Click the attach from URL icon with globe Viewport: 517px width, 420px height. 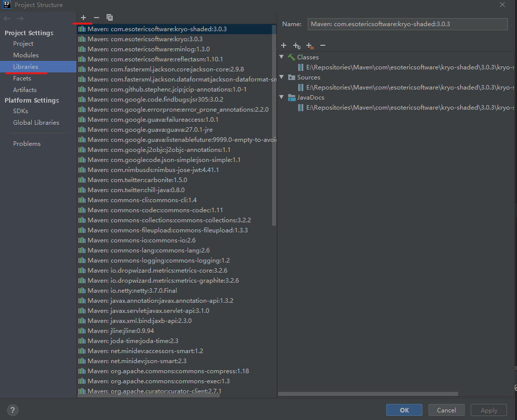(297, 45)
